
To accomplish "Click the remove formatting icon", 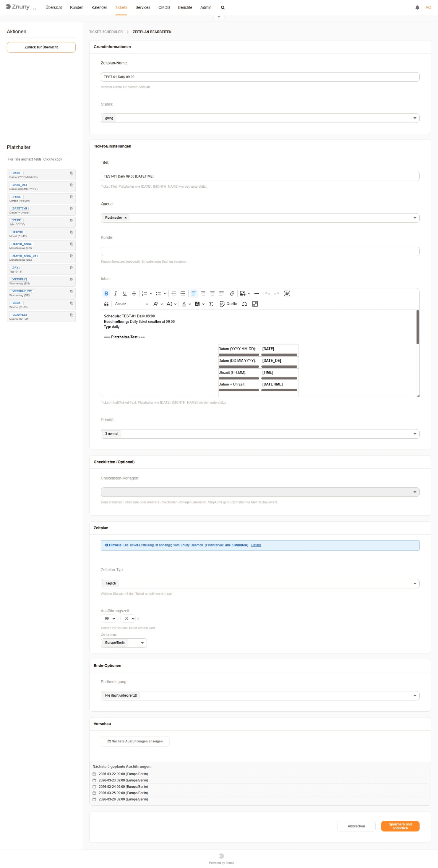I will point(211,304).
